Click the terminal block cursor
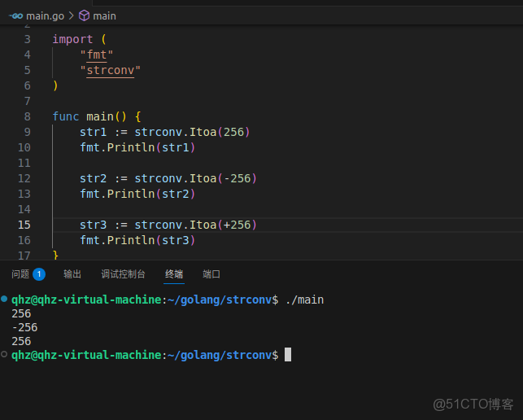The image size is (523, 420). (288, 355)
